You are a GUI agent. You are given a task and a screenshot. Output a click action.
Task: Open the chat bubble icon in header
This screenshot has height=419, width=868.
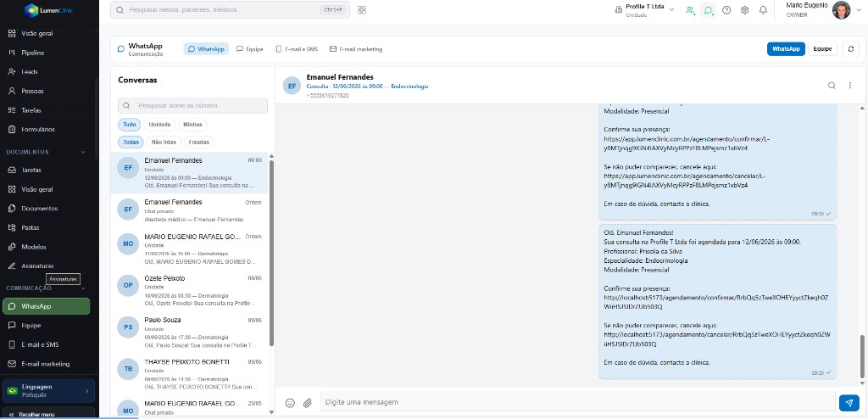708,10
